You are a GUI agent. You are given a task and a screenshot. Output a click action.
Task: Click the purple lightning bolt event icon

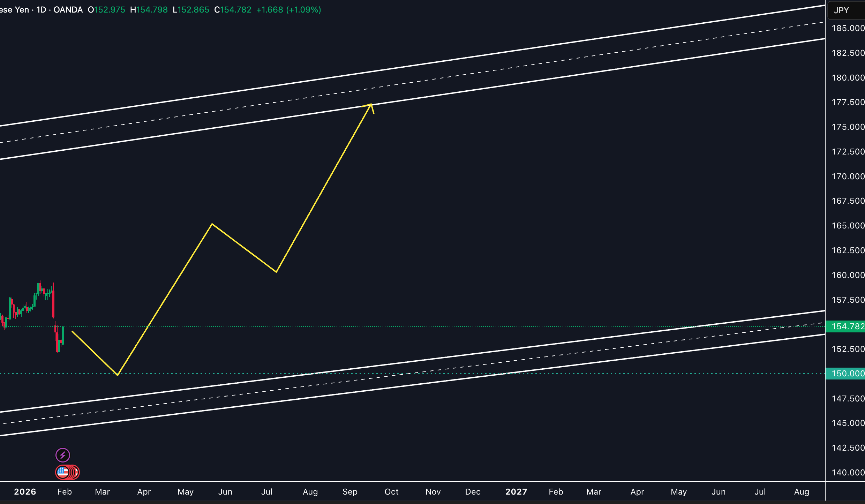[63, 455]
